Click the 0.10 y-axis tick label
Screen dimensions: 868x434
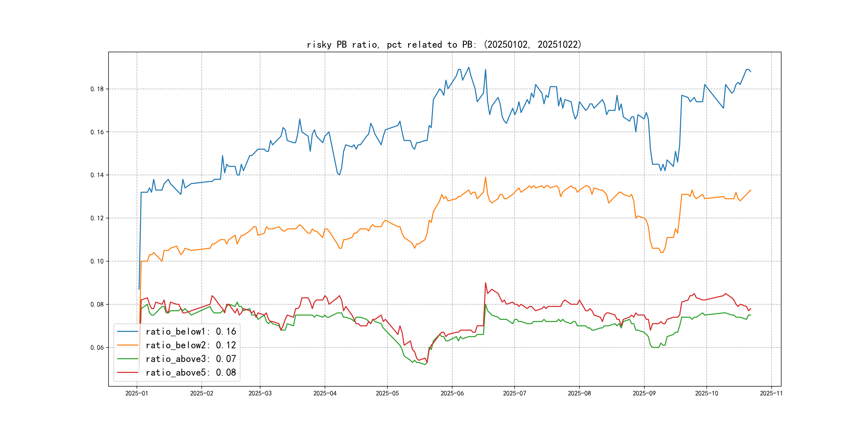(x=97, y=261)
